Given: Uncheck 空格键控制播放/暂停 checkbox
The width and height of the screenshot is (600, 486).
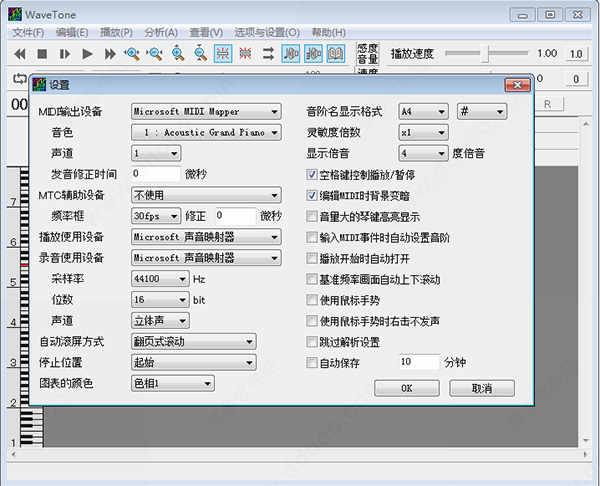Looking at the screenshot, I should (311, 175).
